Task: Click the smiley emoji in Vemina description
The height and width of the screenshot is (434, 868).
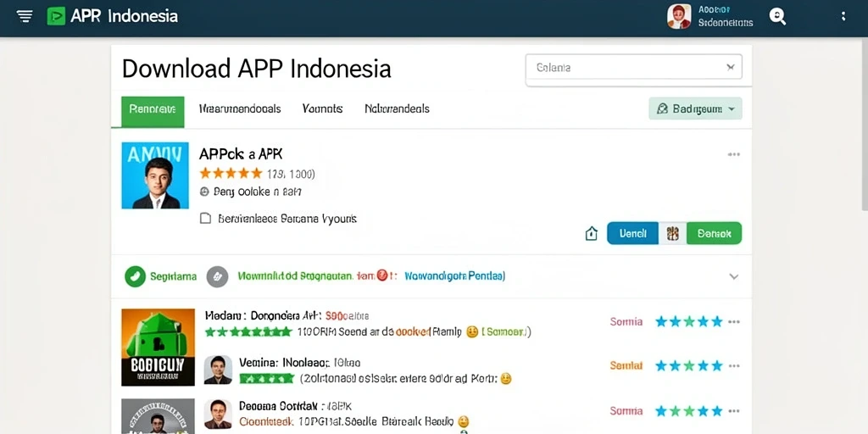Action: pos(505,379)
